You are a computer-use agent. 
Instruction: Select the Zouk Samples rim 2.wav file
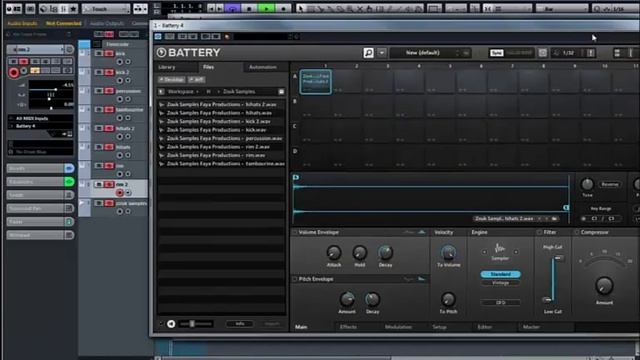click(x=222, y=147)
